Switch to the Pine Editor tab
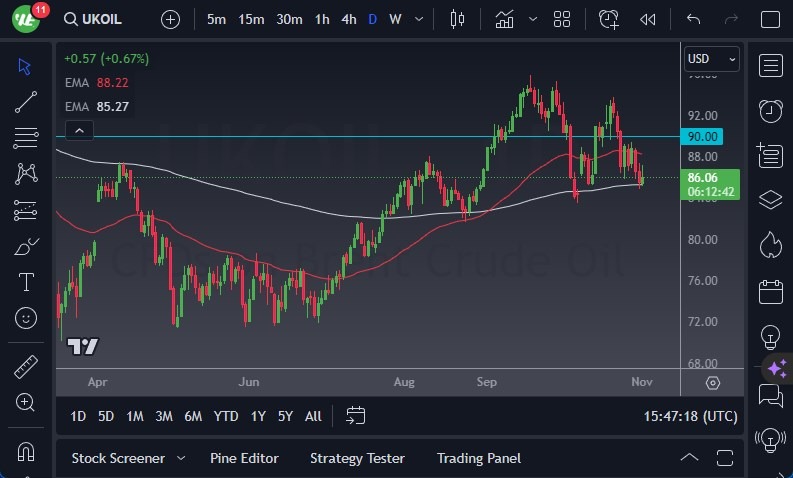The width and height of the screenshot is (793, 478). point(244,458)
